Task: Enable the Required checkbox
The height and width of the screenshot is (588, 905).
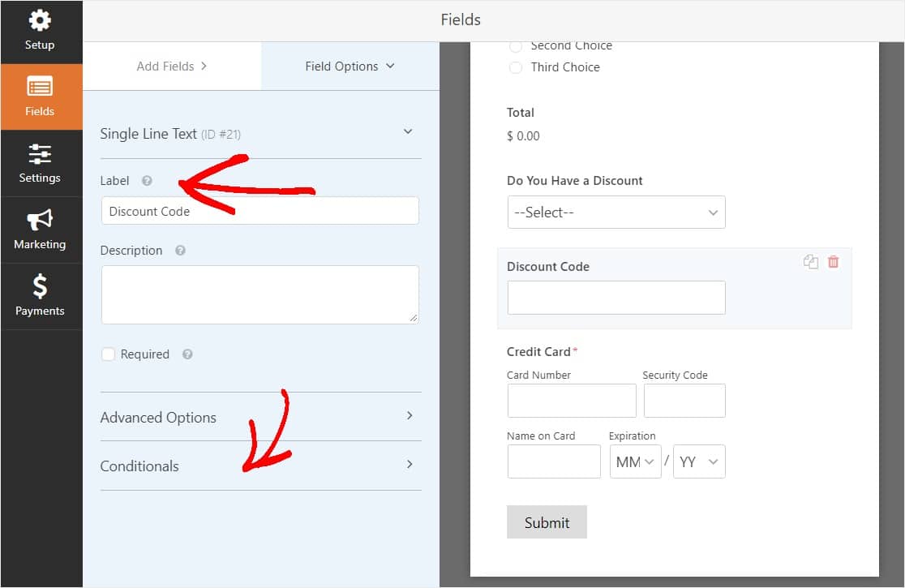Action: [x=108, y=354]
